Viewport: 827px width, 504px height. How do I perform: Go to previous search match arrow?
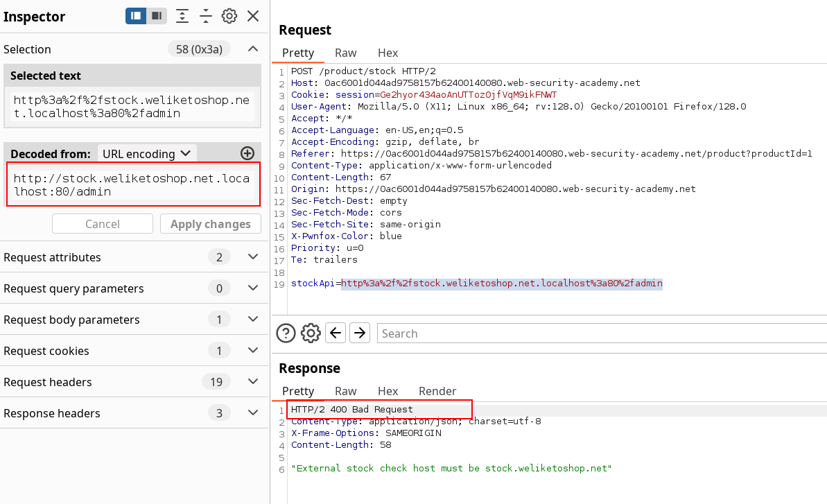[336, 333]
